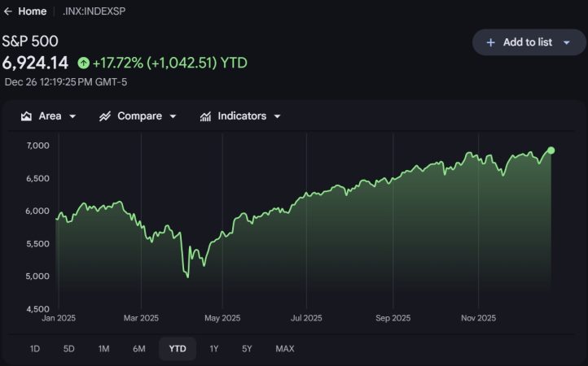Click the green up-arrow gain icon
This screenshot has width=588, height=366.
point(83,63)
